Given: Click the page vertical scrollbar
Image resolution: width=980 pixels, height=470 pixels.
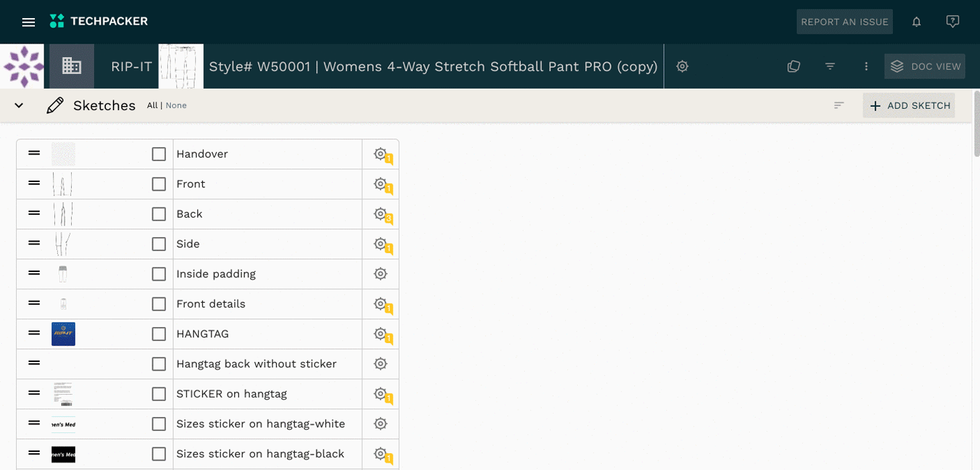Looking at the screenshot, I should pos(977,124).
